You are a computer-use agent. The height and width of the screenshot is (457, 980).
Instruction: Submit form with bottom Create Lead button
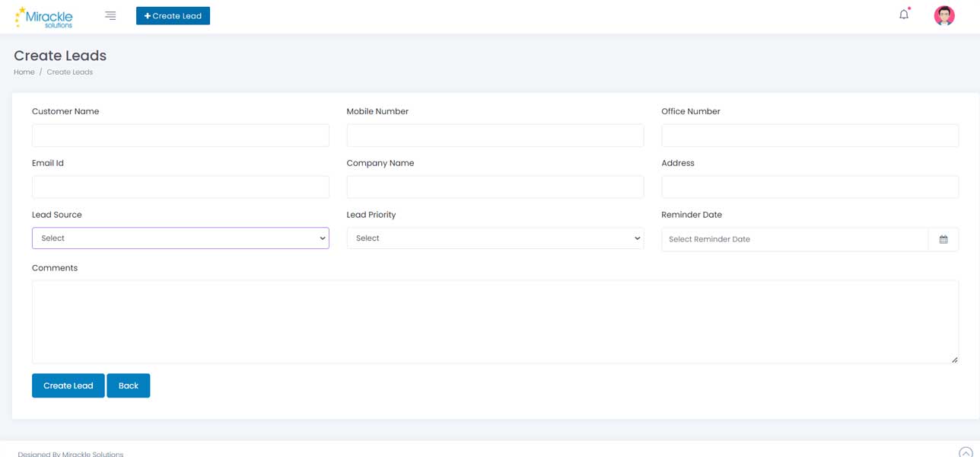(68, 385)
